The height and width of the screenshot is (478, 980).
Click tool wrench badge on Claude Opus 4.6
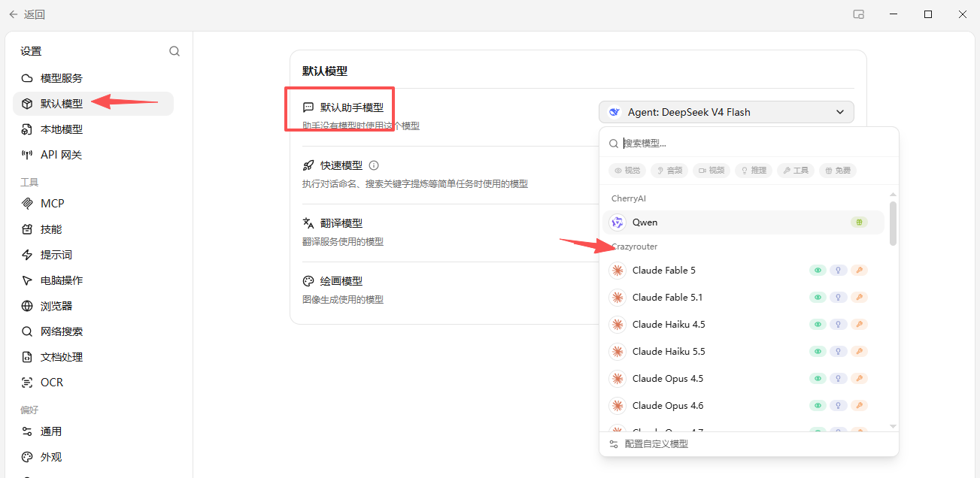pyautogui.click(x=859, y=406)
